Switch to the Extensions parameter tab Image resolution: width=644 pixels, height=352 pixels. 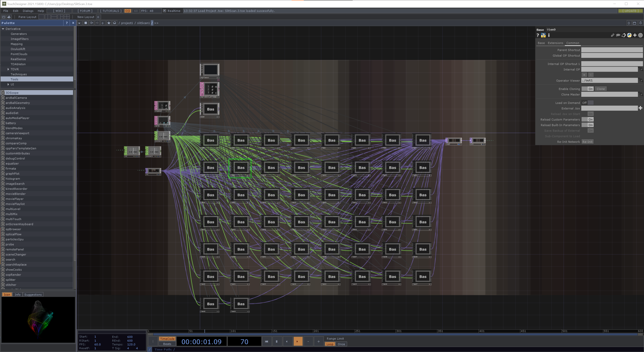click(x=555, y=43)
